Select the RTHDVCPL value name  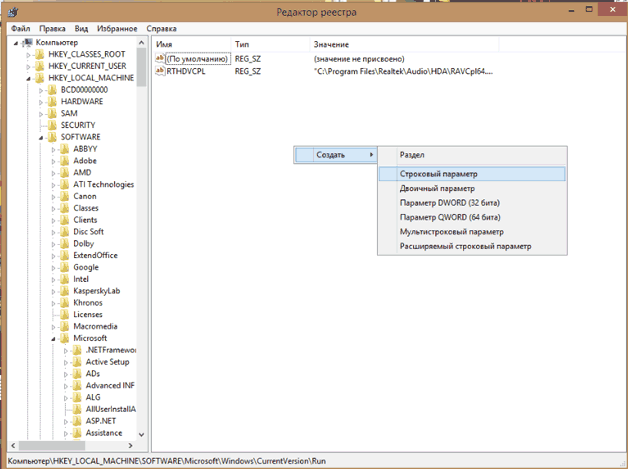point(186,71)
